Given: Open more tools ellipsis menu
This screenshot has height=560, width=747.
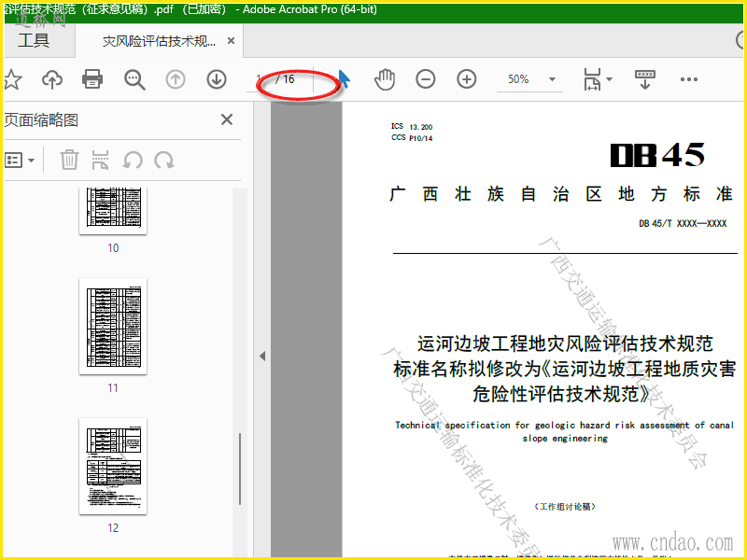Looking at the screenshot, I should [x=689, y=79].
